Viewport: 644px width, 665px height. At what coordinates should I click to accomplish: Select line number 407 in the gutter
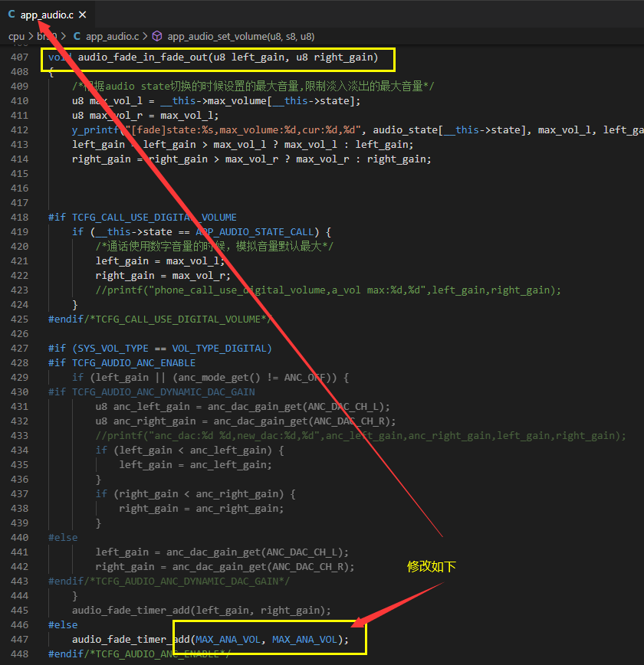(x=19, y=57)
